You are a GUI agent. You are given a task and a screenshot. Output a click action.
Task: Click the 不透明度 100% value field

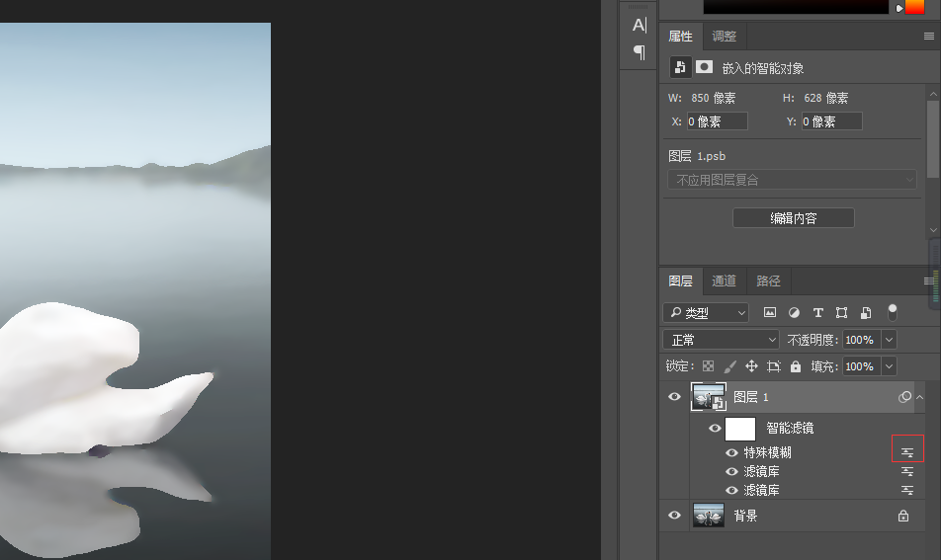[861, 340]
